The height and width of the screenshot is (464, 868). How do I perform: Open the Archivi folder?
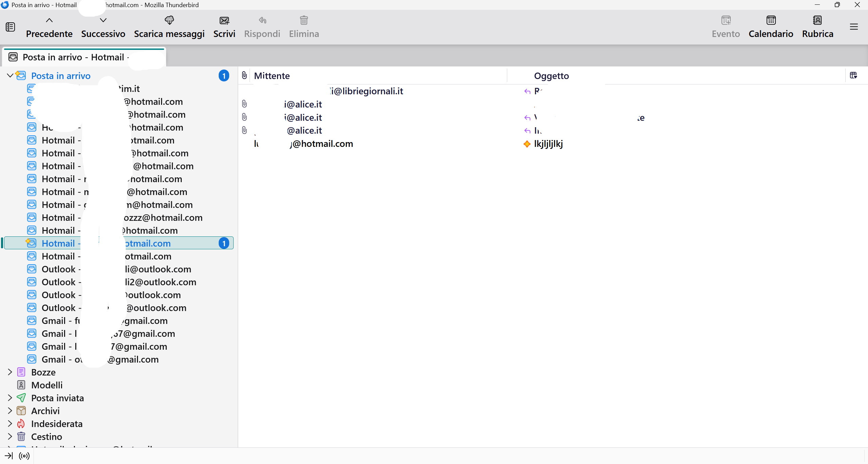tap(45, 411)
